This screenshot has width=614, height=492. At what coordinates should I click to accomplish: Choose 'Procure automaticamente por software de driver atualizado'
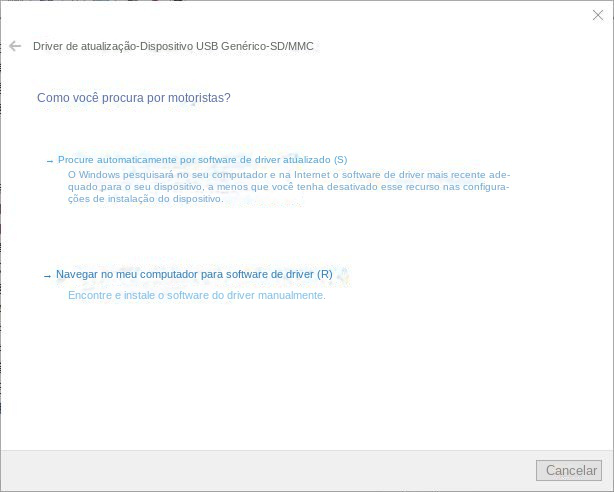tap(202, 160)
